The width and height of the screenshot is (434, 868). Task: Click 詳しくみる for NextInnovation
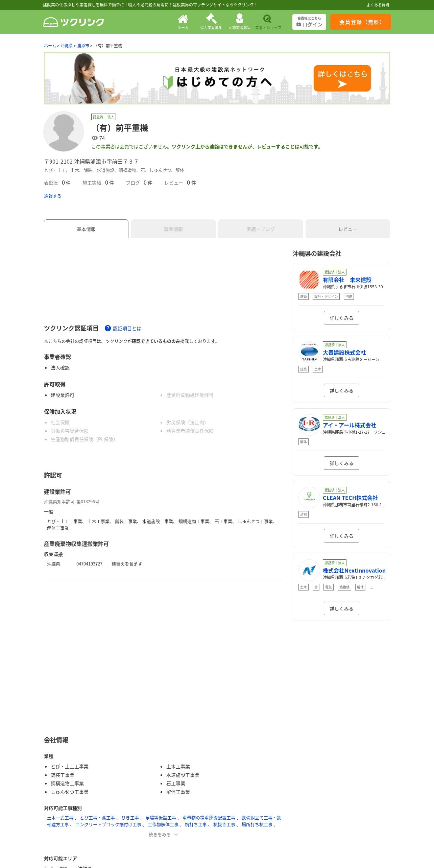[x=341, y=608]
